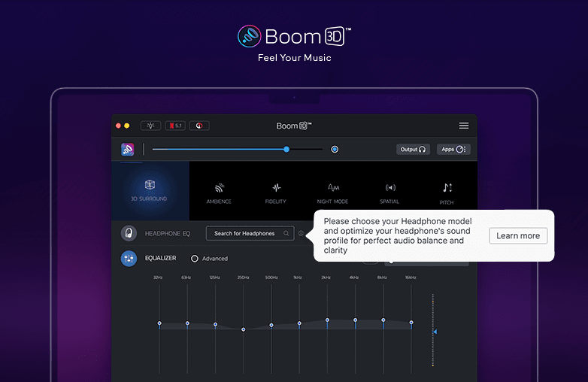Select the 3D Surround effect
The height and width of the screenshot is (382, 588).
click(x=149, y=190)
